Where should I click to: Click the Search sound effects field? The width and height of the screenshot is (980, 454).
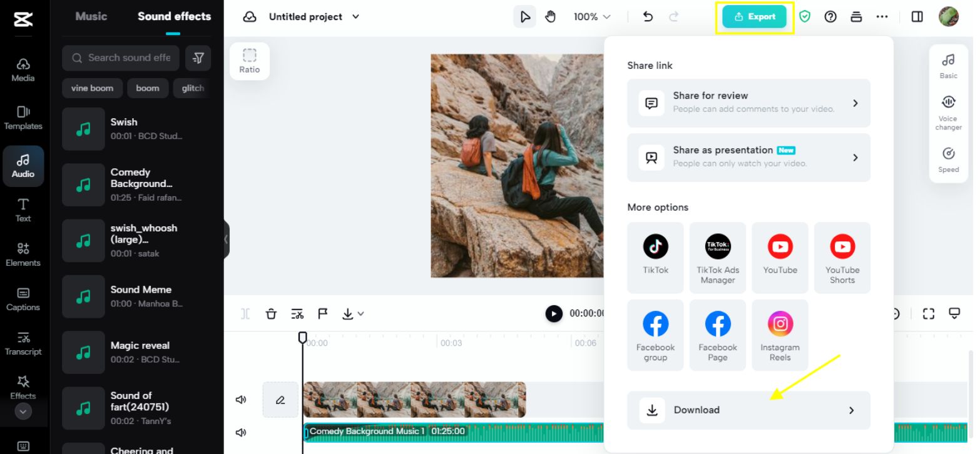(121, 58)
